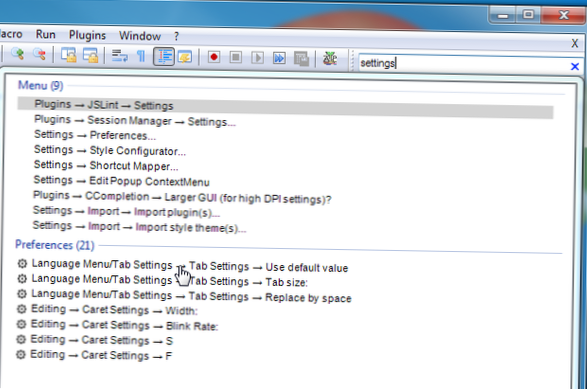Click the Stop Recording macro icon
Screen dimensions: 587x389
click(x=235, y=57)
